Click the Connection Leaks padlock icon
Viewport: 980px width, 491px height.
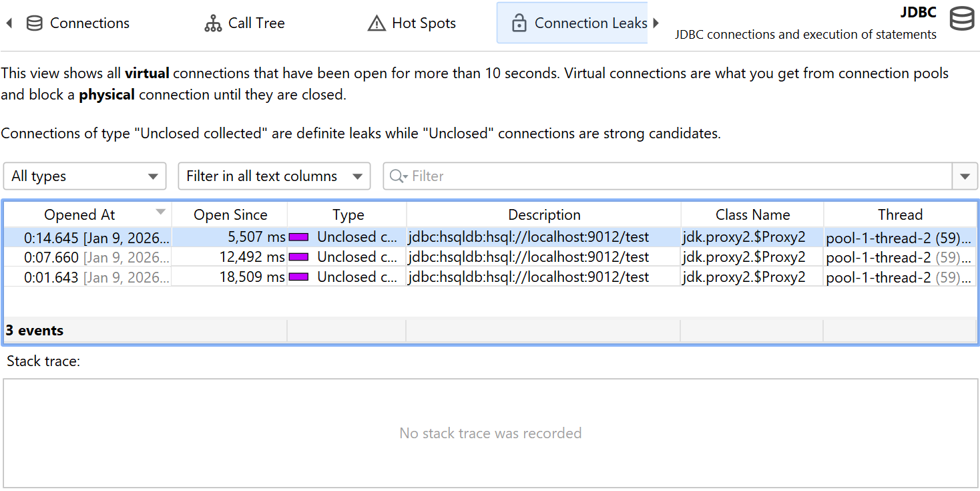click(519, 23)
